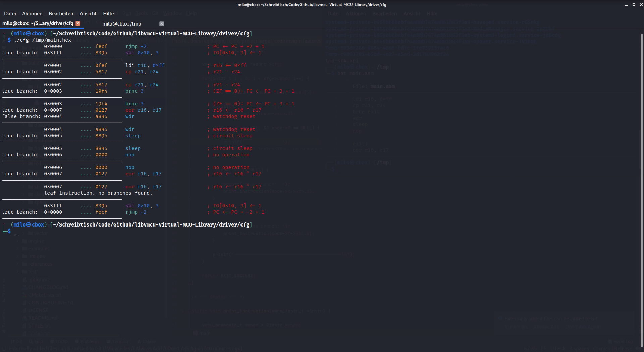644x352 pixels.
Task: Click 'leaf instruction. no branches found.' line
Action: [x=98, y=193]
